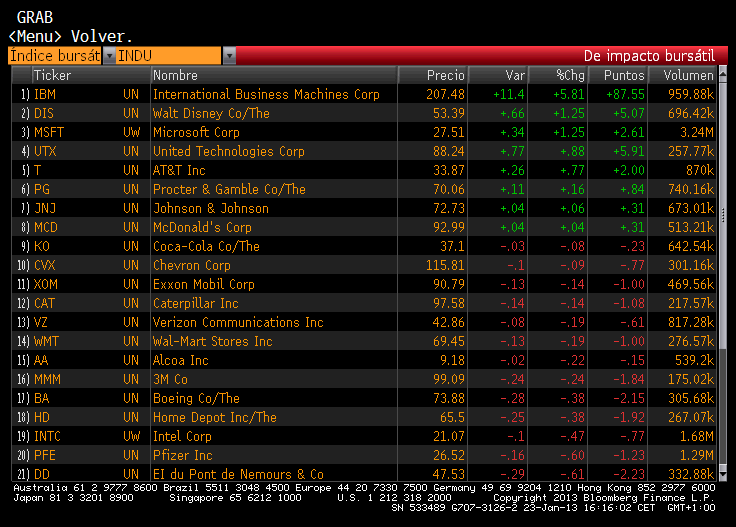Open Verizon Communications Inc row
Screen dimensions: 736x527
364,322
